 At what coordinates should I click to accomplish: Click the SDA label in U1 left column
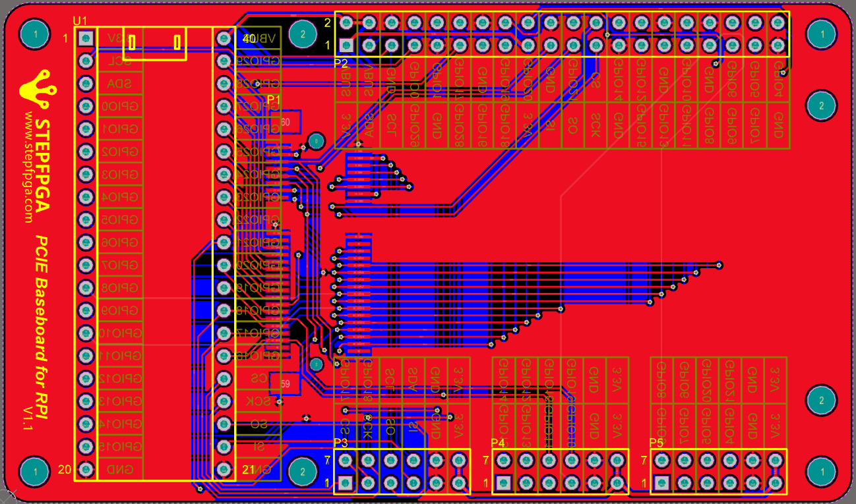coord(119,84)
